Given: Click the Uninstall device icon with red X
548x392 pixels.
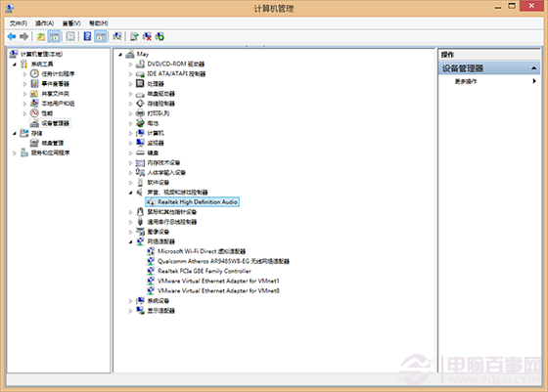Looking at the screenshot, I should click(147, 36).
